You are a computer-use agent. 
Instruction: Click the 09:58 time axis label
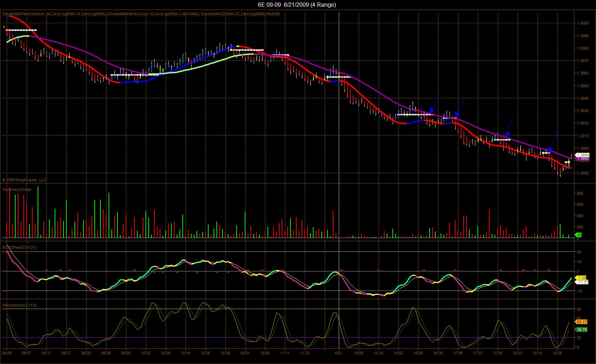point(126,353)
